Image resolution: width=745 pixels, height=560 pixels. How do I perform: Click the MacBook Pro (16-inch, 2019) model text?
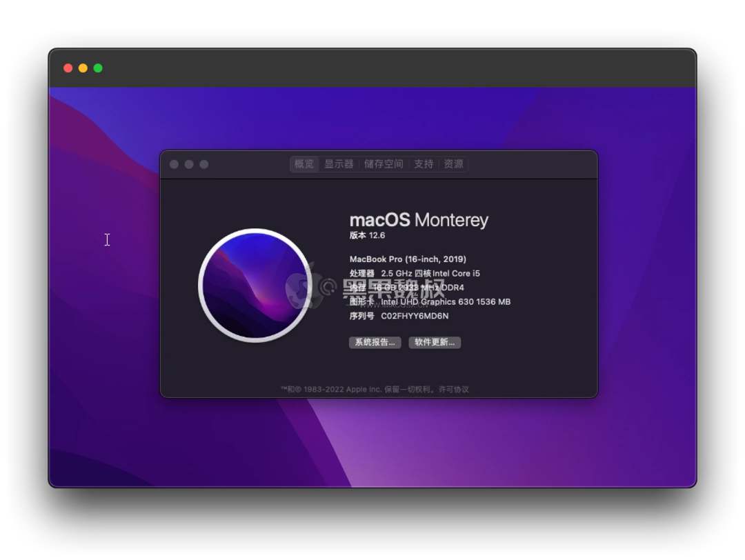408,259
